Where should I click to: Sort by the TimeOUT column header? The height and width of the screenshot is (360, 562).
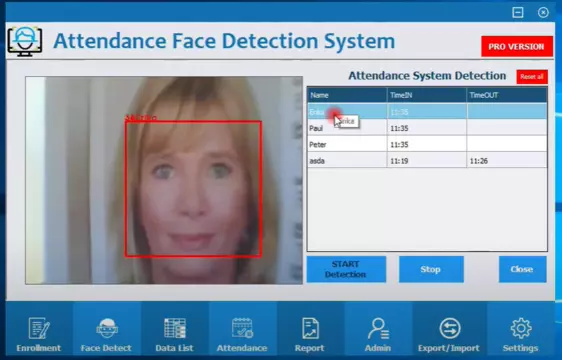pyautogui.click(x=507, y=95)
